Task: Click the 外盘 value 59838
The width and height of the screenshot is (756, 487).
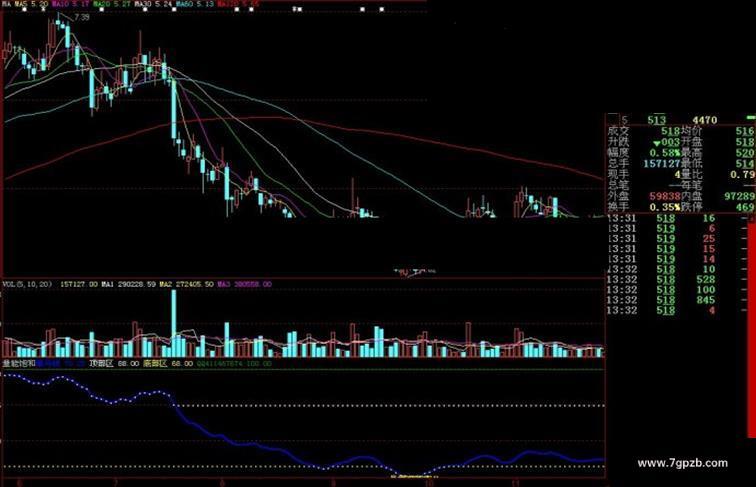Action: (x=665, y=196)
